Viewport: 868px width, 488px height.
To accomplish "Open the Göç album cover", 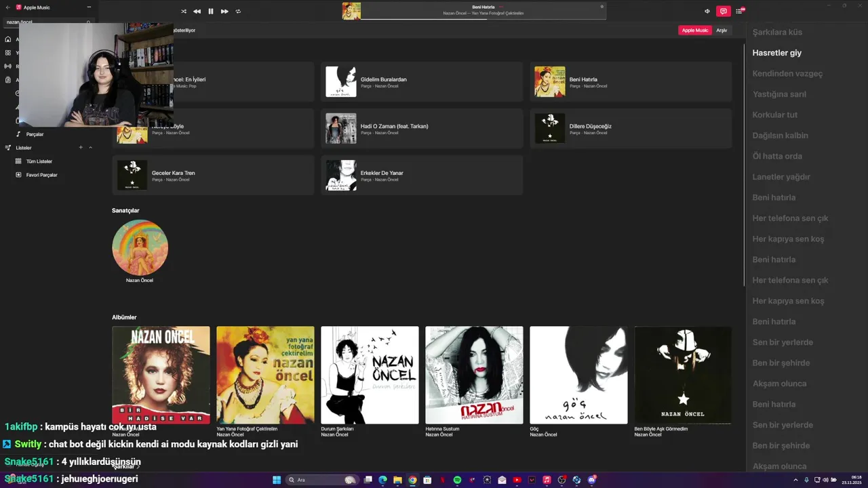I will [578, 375].
